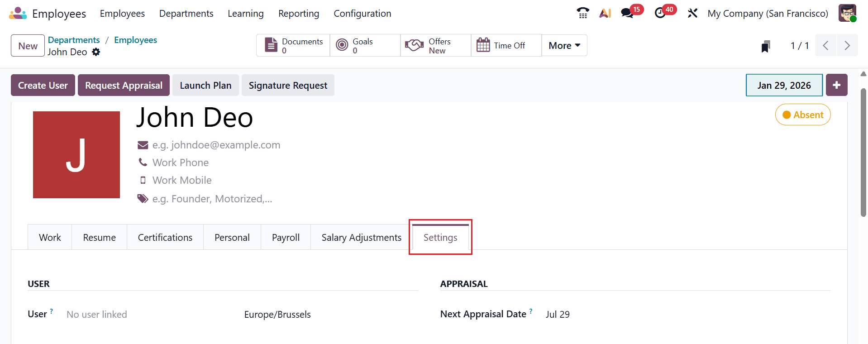Click the 1 / 1 pager counter
Image resolution: width=868 pixels, height=344 pixels.
800,45
